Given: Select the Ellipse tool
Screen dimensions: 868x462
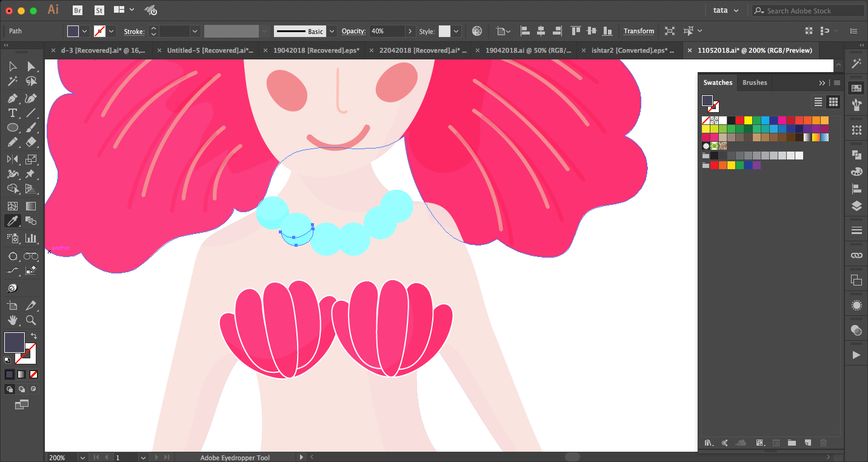Looking at the screenshot, I should coord(12,128).
